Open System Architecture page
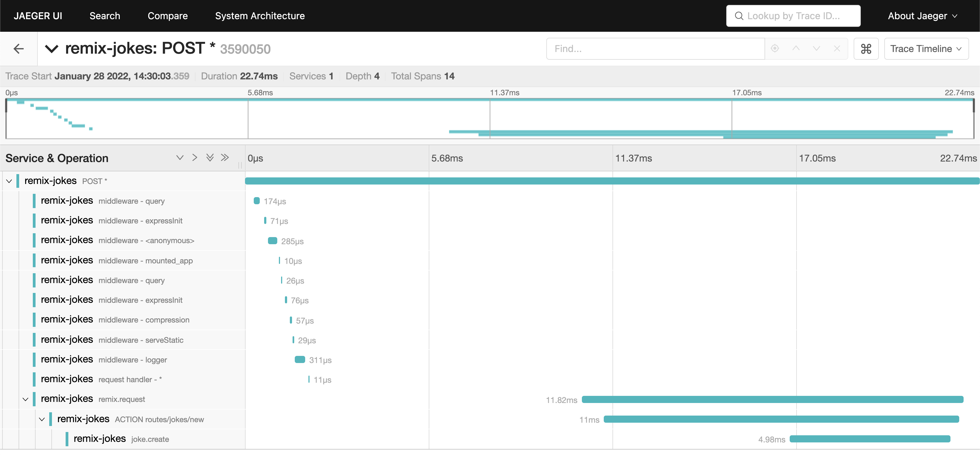 (260, 16)
